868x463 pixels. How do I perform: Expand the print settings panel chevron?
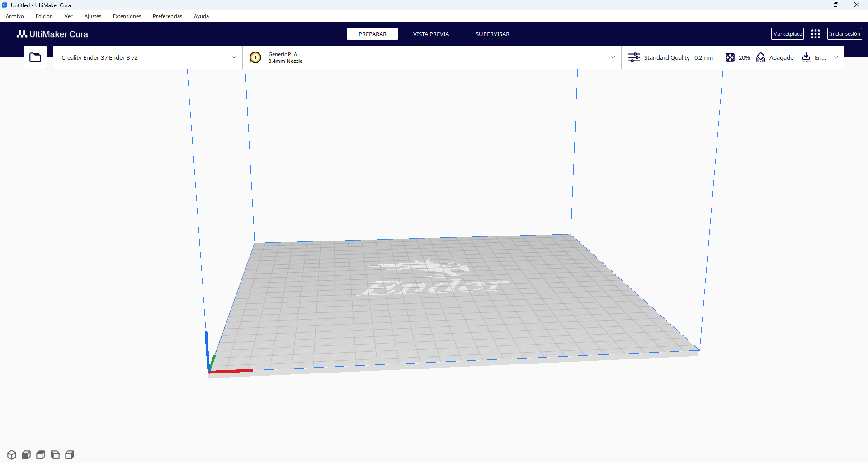pyautogui.click(x=835, y=57)
